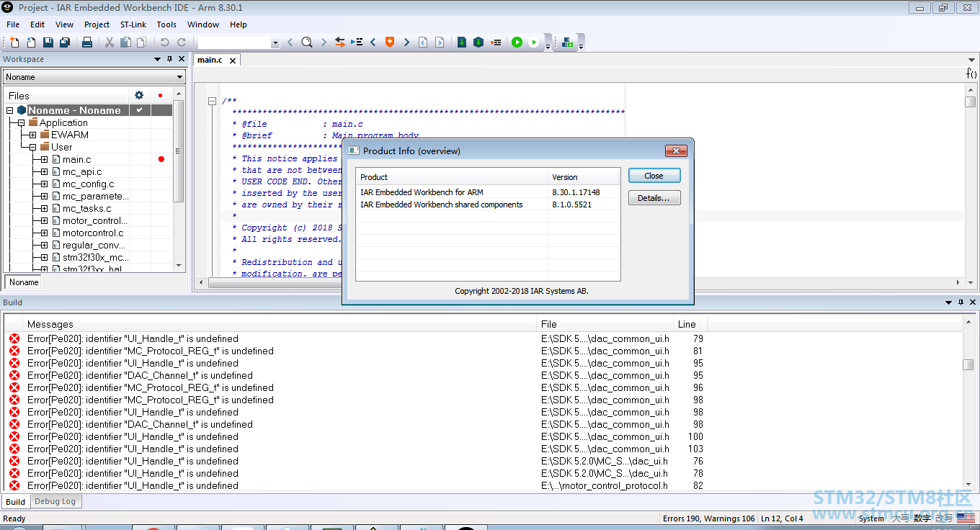Click the Paste toolbar icon

pyautogui.click(x=141, y=42)
